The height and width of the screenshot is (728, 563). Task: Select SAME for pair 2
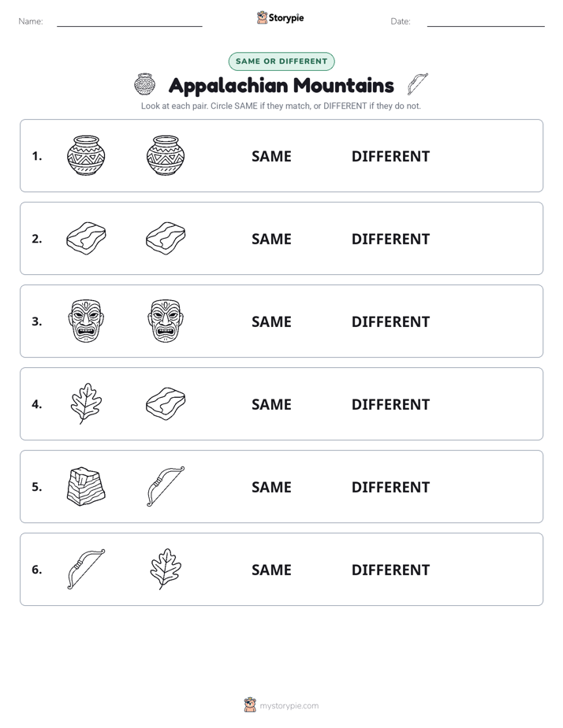(271, 239)
